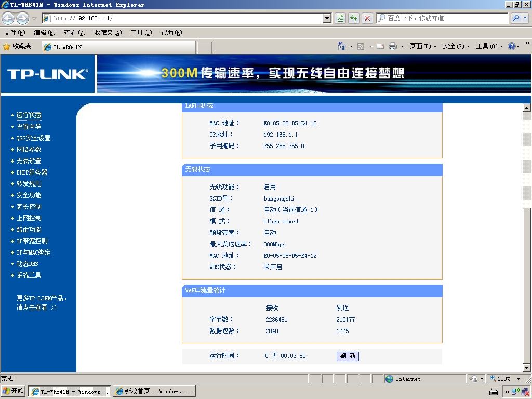
Task: Click the Internet zone globe icon
Action: [x=390, y=379]
